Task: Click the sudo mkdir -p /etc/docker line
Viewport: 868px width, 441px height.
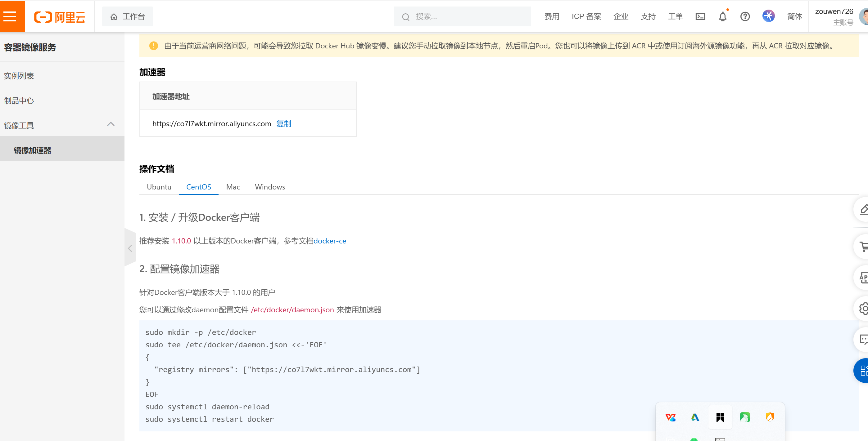Action: click(x=201, y=332)
